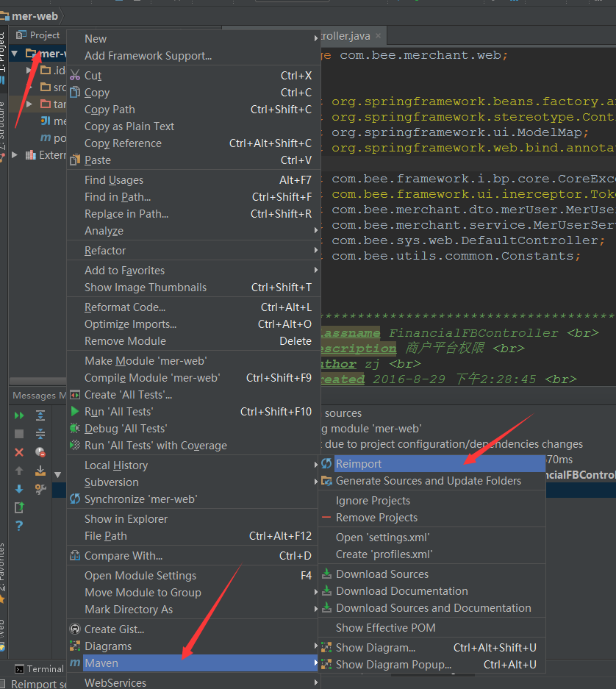Screen dimensions: 616x689
Task: Click the Create Gist GitHub icon
Action: tap(75, 629)
